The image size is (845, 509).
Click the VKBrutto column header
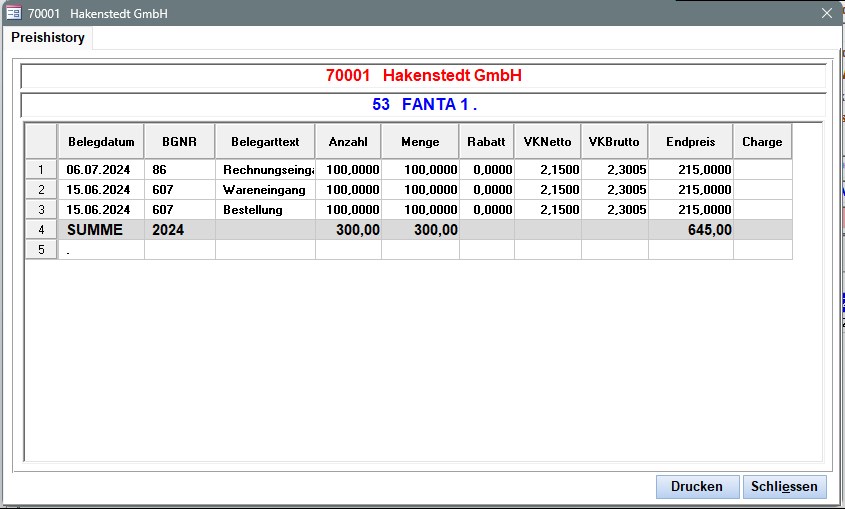(x=614, y=142)
